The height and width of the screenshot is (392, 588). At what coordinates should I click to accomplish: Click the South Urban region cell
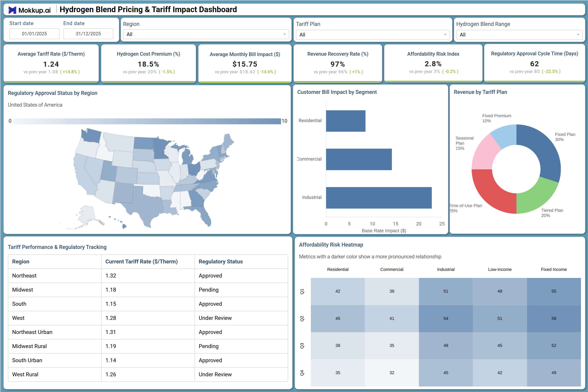[55, 360]
